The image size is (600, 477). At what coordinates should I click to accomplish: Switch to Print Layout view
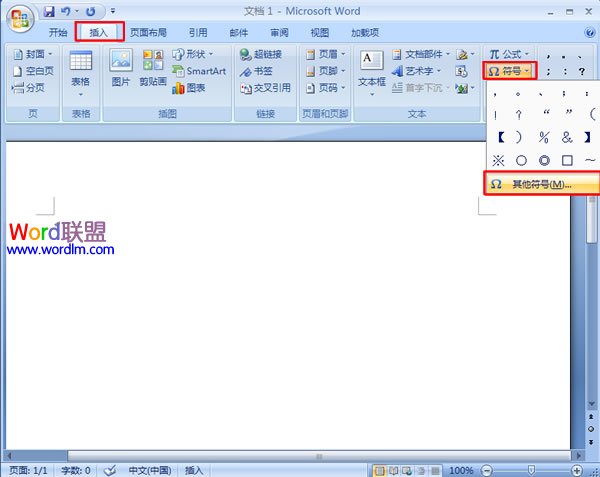coord(379,470)
